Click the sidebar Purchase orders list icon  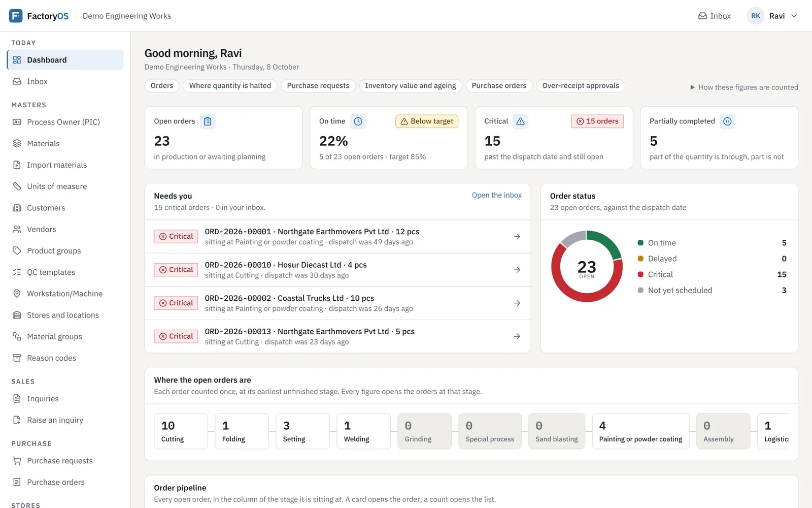(17, 482)
